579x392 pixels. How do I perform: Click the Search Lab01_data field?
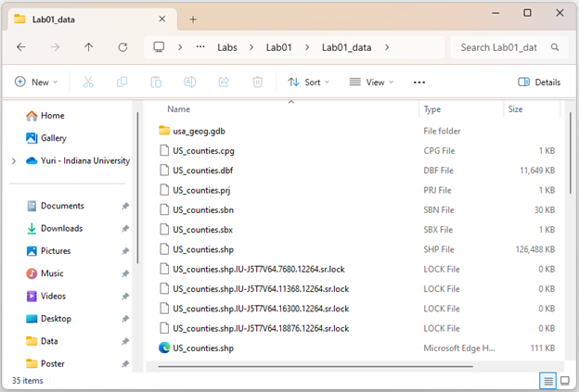508,47
